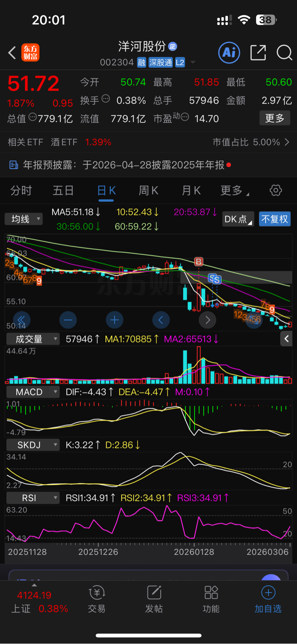The image size is (297, 644).
Task: Tap the 60:59.22 moving average value
Action: pyautogui.click(x=137, y=227)
